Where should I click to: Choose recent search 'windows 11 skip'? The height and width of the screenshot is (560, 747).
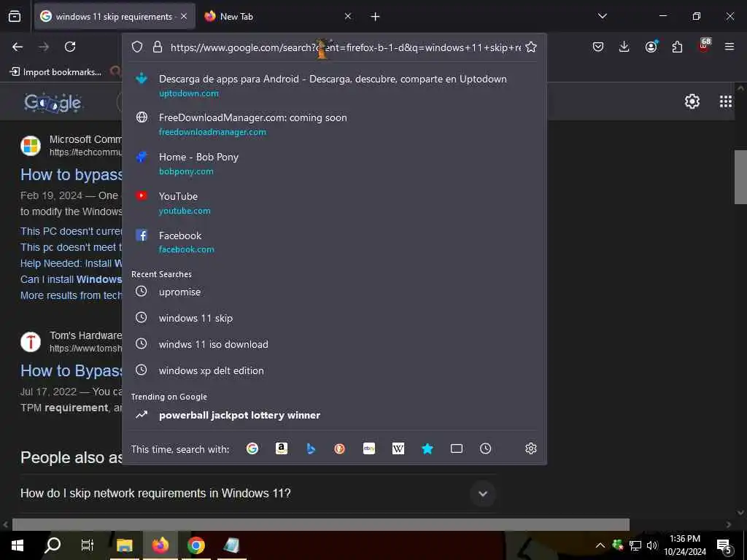click(x=334, y=318)
